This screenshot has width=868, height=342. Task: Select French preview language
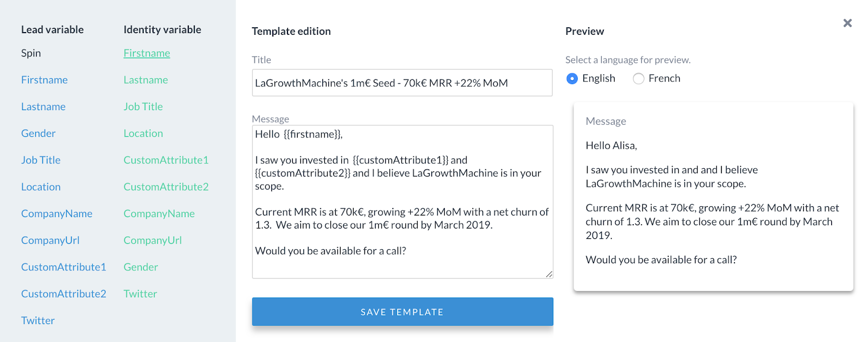pos(639,79)
